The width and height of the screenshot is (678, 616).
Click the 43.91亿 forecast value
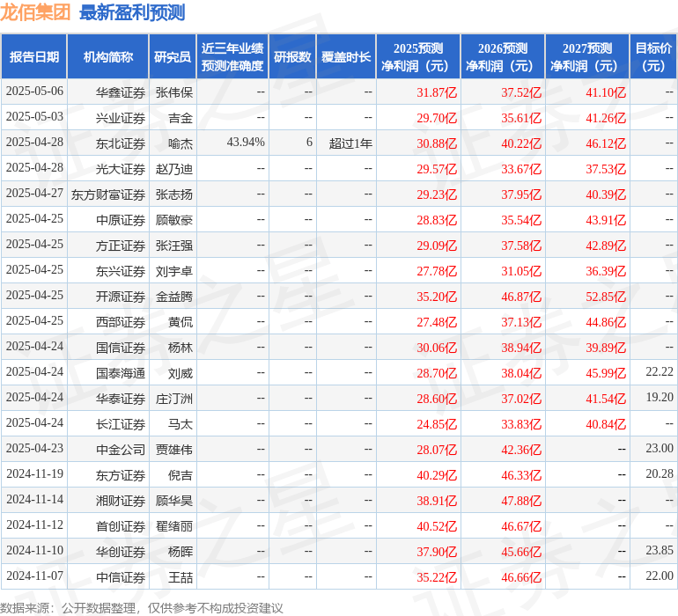[606, 220]
